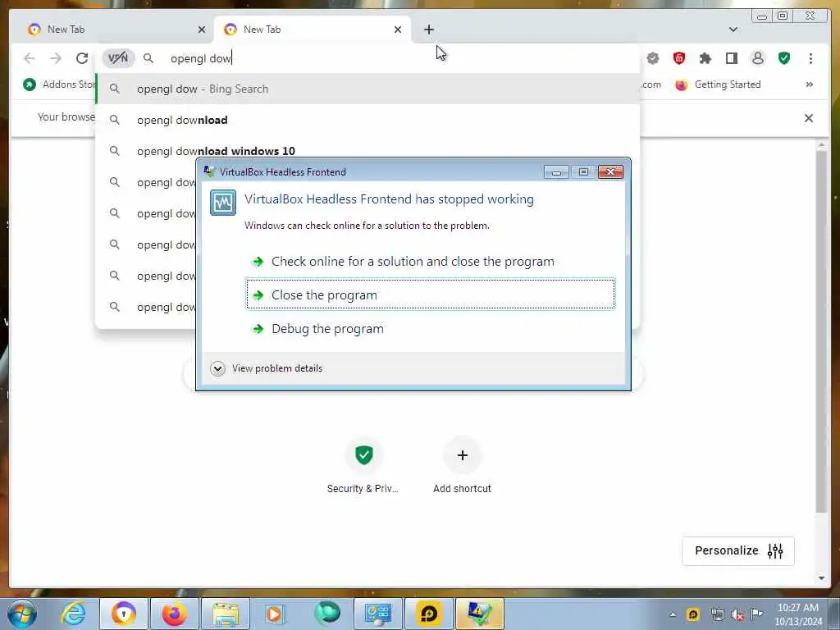
Task: Close the second (active) New Tab
Action: [398, 30]
